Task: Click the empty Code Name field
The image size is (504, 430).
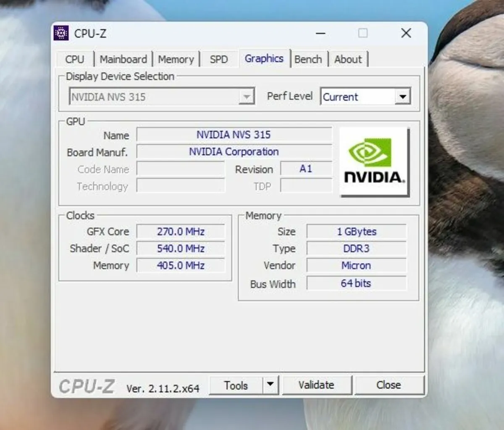Action: pos(181,169)
